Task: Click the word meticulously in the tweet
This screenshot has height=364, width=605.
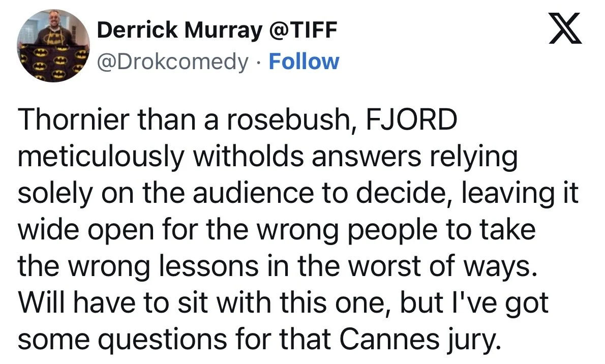Action: tap(101, 158)
